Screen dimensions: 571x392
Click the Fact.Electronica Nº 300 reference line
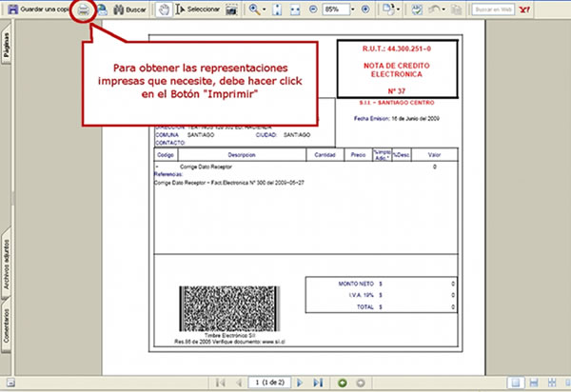pos(229,183)
